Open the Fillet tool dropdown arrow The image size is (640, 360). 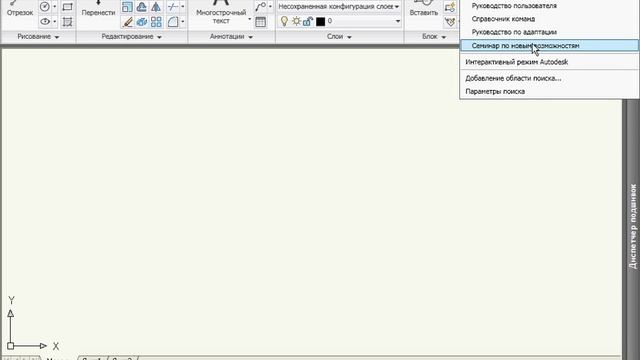click(182, 21)
